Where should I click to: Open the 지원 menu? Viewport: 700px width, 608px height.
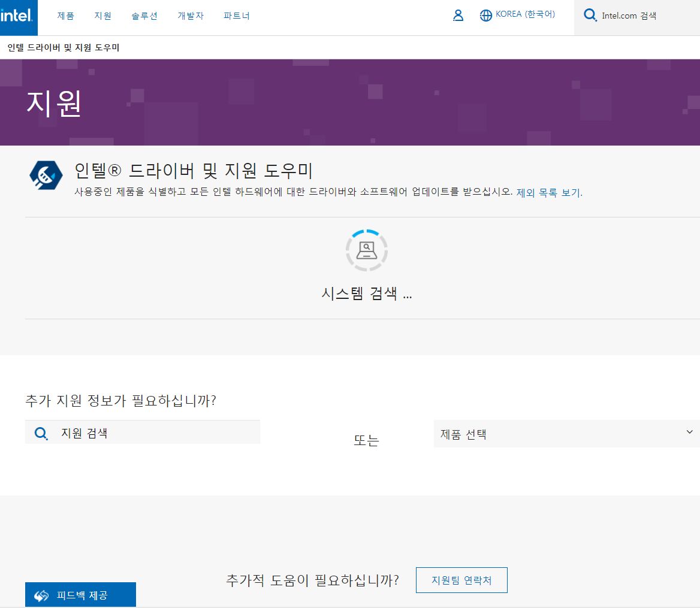coord(102,16)
